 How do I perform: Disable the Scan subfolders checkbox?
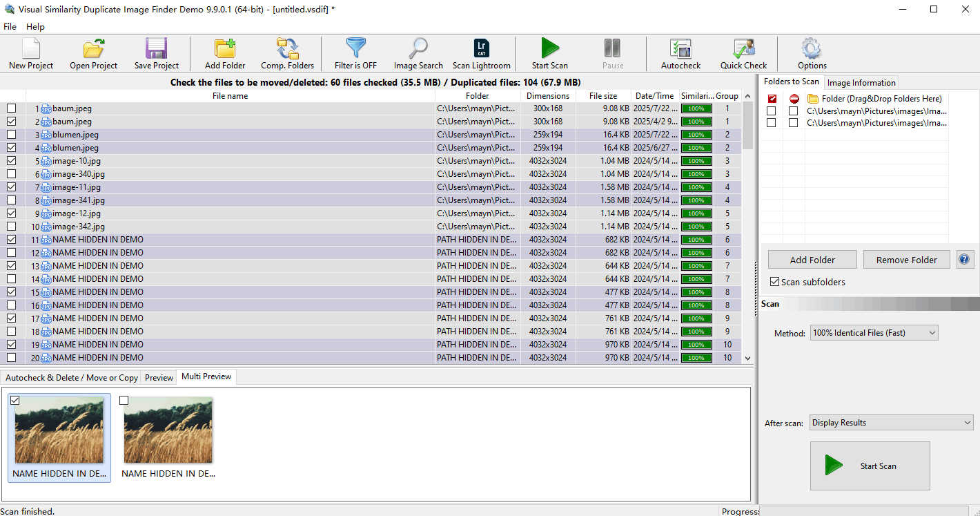pos(774,282)
